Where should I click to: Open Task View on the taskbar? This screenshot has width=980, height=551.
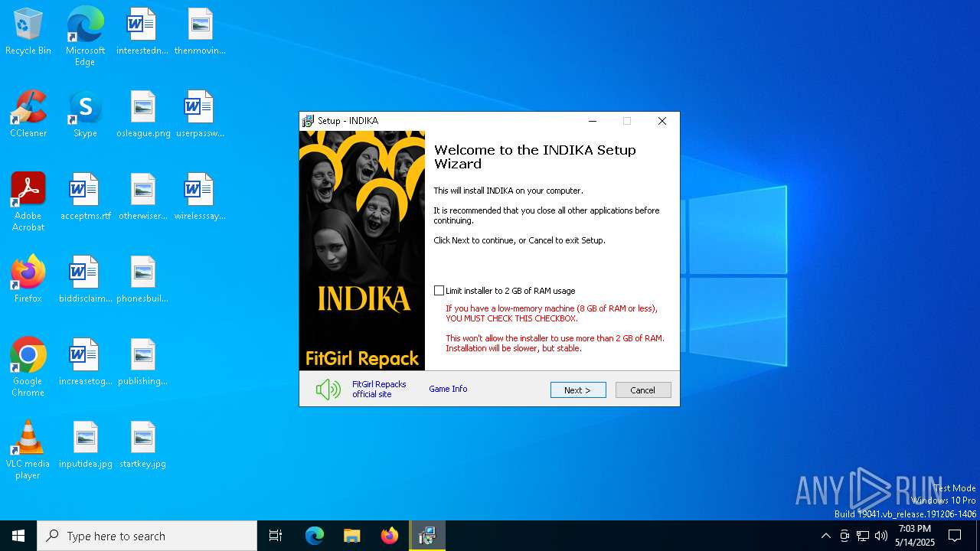pyautogui.click(x=276, y=536)
